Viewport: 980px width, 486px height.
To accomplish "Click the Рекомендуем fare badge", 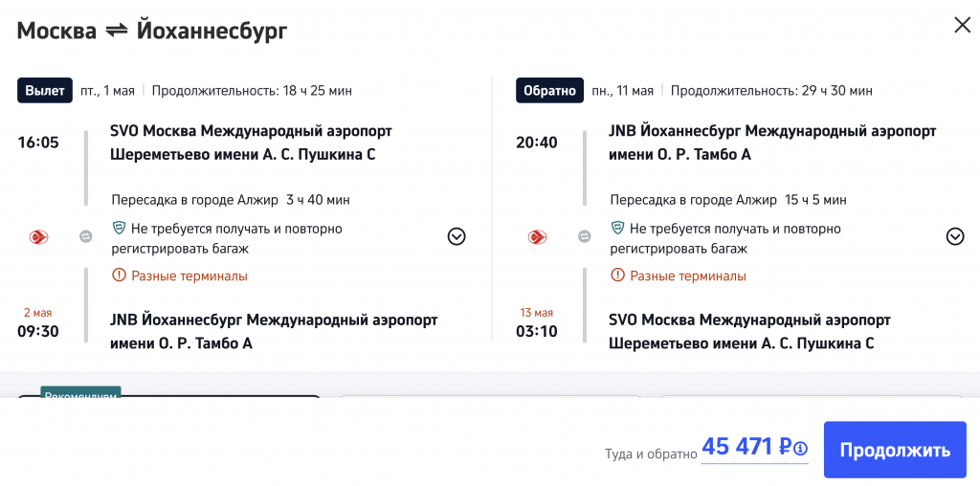I will pos(80,395).
